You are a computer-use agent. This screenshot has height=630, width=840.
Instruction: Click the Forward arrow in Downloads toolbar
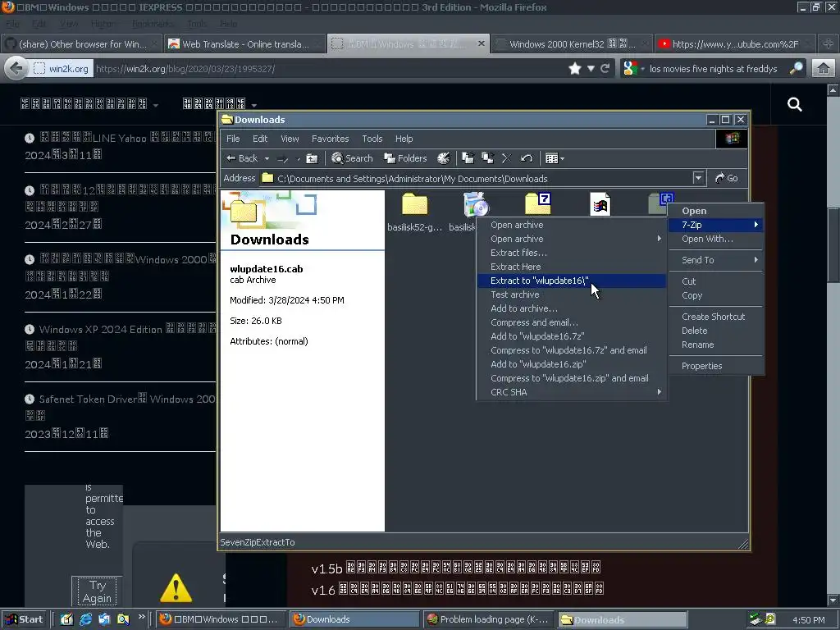click(x=283, y=158)
